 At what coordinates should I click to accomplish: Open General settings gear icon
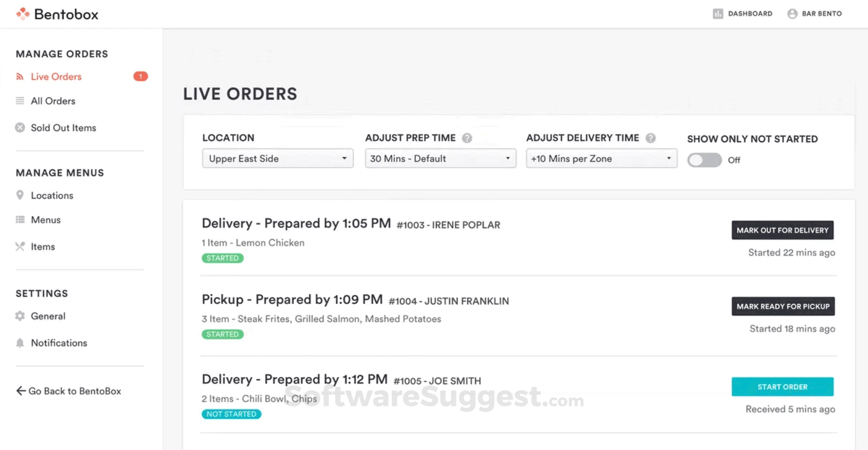coord(20,316)
